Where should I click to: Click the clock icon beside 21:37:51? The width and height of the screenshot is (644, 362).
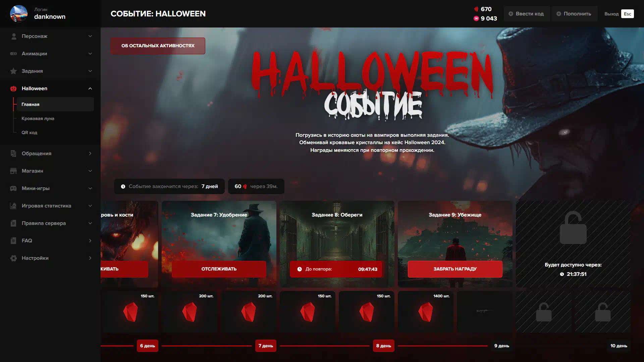coord(562,274)
